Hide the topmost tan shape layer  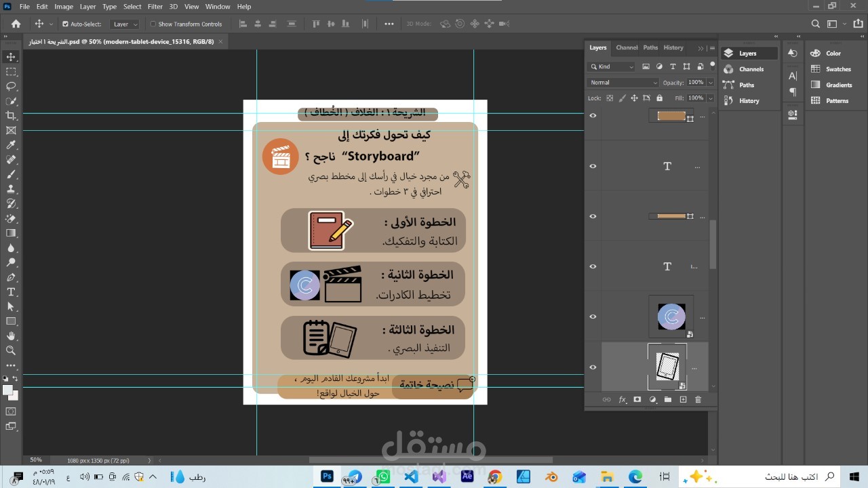point(593,116)
